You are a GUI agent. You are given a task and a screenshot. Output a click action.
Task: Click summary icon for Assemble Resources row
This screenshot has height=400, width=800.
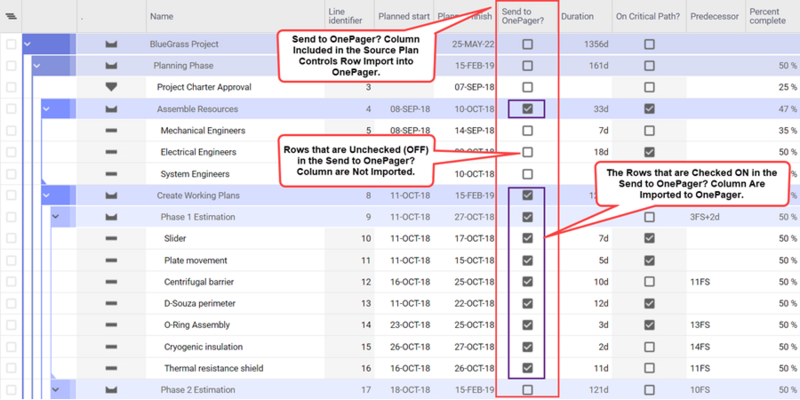(x=111, y=109)
